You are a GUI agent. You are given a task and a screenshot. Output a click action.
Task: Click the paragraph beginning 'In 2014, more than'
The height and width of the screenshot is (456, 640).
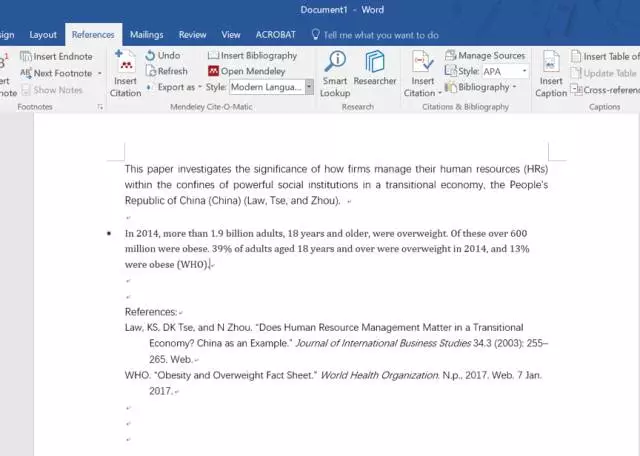click(327, 249)
